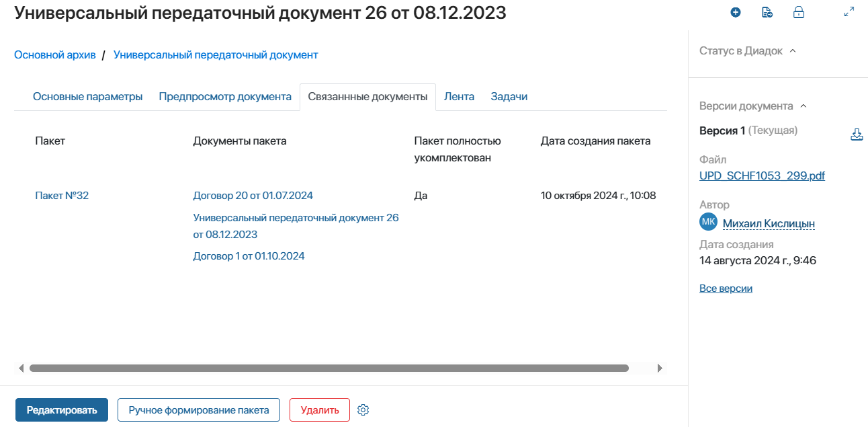This screenshot has width=868, height=427.
Task: Click the right arrow of the horizontal scrollbar
Action: point(660,368)
